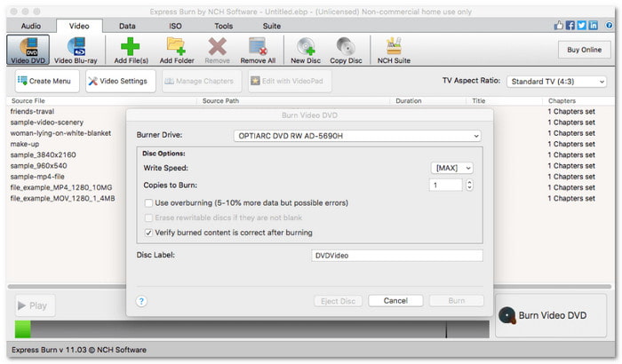Click Edit with VideoPad

pyautogui.click(x=290, y=81)
